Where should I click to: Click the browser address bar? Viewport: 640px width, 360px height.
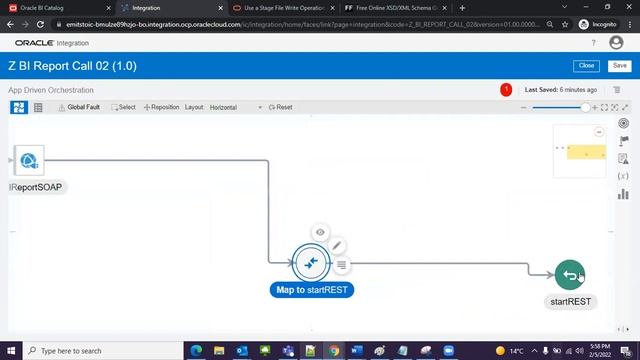pos(302,24)
